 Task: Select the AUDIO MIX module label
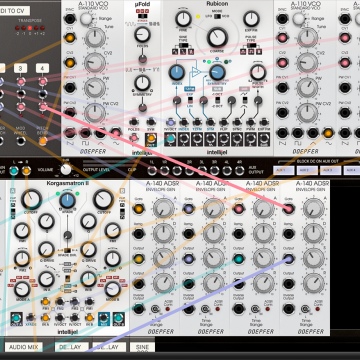pyautogui.click(x=24, y=347)
